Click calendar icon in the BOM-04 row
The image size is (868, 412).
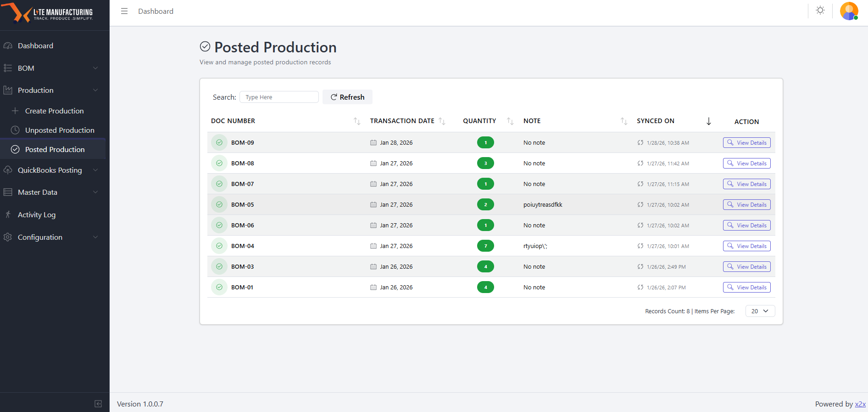[373, 246]
